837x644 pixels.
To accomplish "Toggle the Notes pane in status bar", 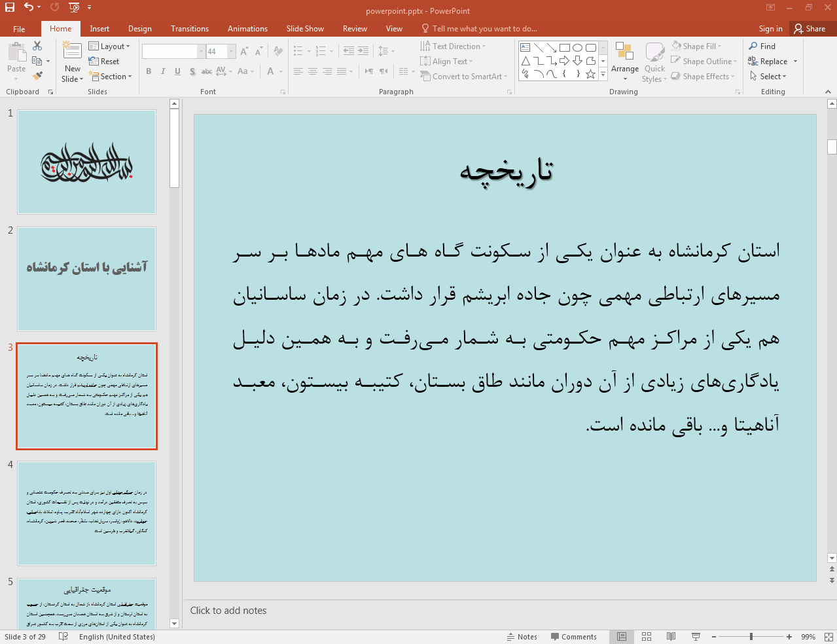I will (522, 637).
